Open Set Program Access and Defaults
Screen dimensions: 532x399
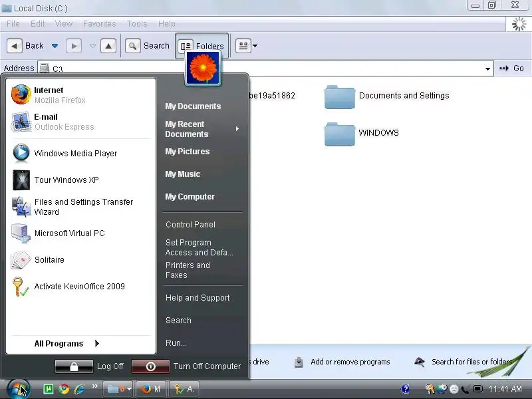199,247
